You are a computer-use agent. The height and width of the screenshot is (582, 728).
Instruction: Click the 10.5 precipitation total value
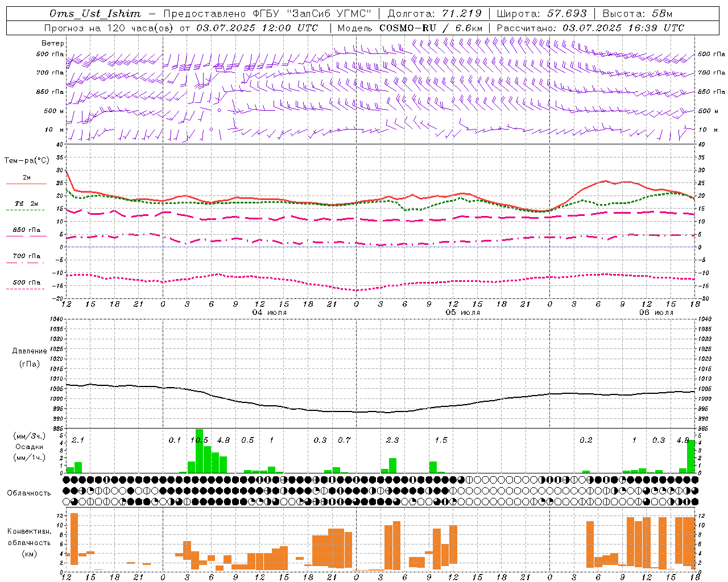[x=199, y=440]
